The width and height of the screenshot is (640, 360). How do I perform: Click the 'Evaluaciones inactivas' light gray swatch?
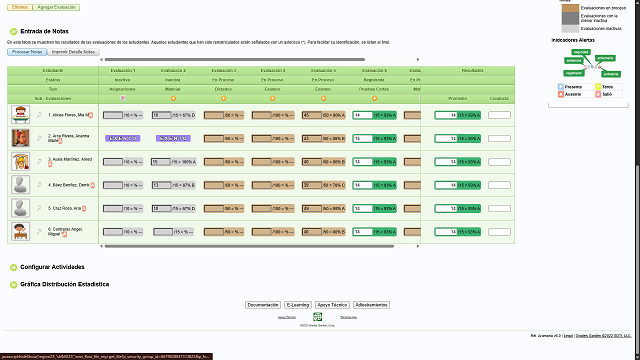click(570, 29)
